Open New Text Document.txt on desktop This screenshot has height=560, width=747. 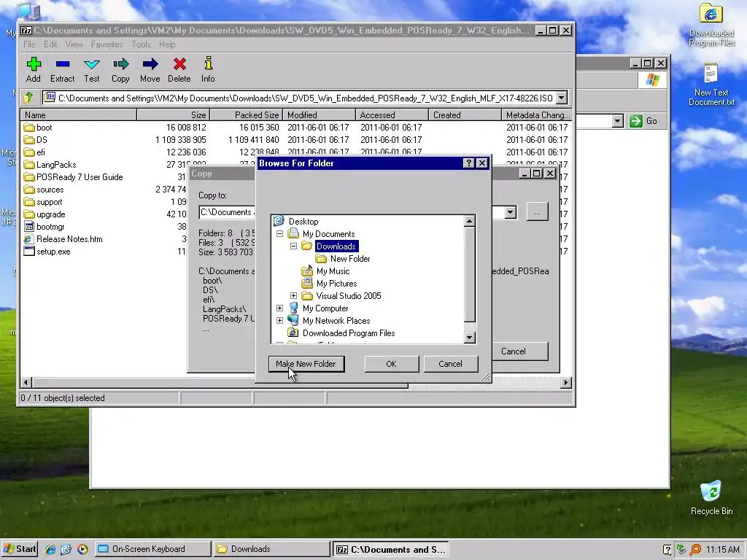tap(711, 85)
